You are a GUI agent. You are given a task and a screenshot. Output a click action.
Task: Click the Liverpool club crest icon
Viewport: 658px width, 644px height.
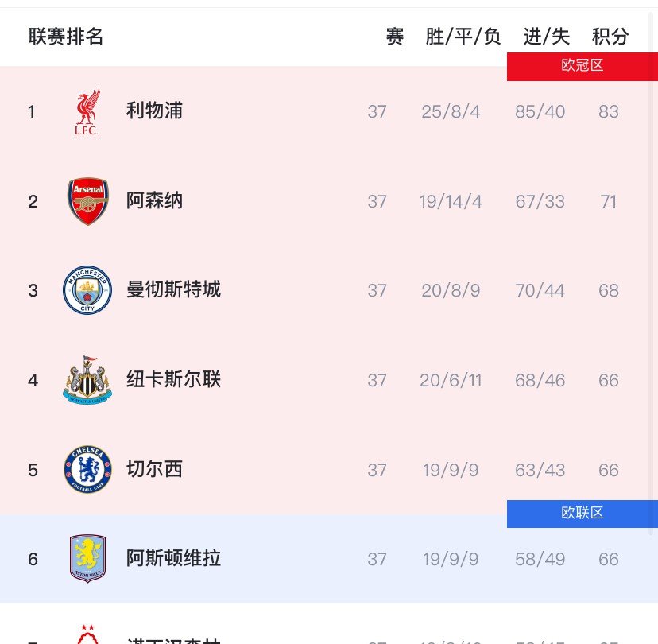[x=87, y=111]
